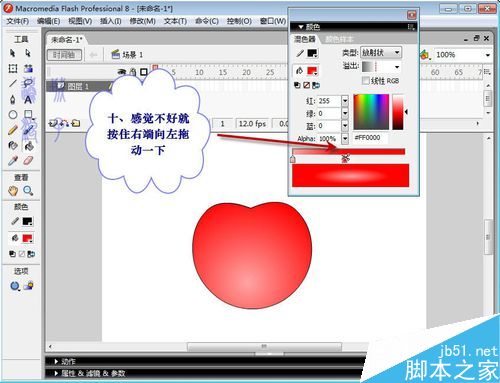Toggle the 时间轴 timeline button

[x=64, y=55]
